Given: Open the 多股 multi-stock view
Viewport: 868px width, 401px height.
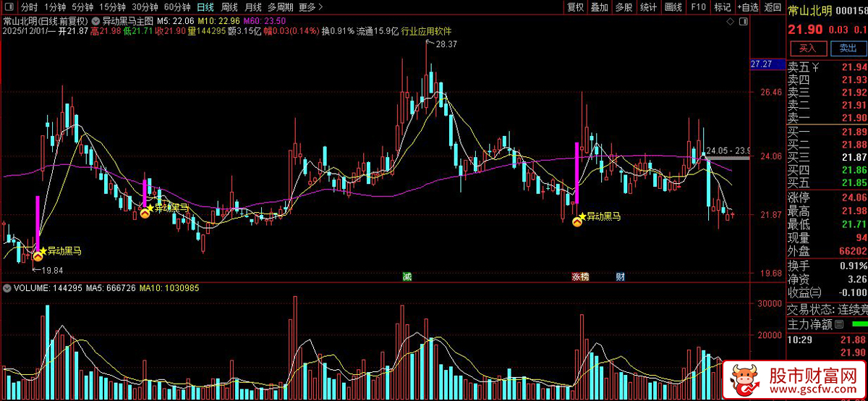Looking at the screenshot, I should tap(624, 7).
